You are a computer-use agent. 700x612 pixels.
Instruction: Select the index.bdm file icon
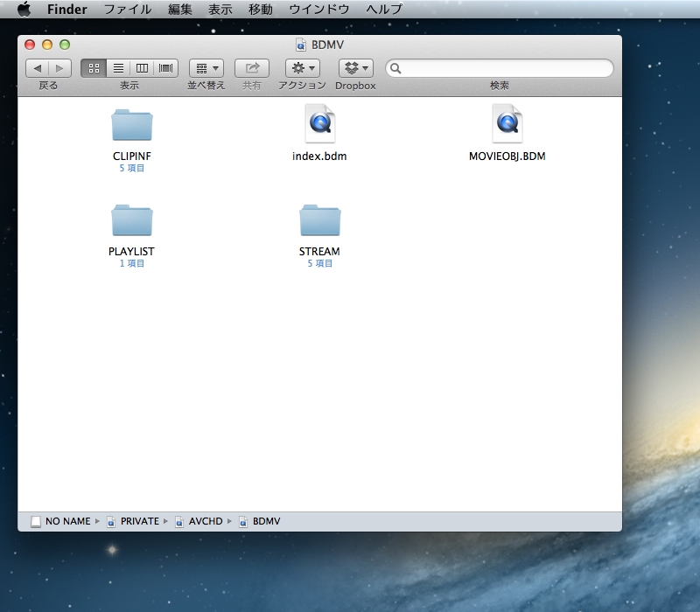319,123
